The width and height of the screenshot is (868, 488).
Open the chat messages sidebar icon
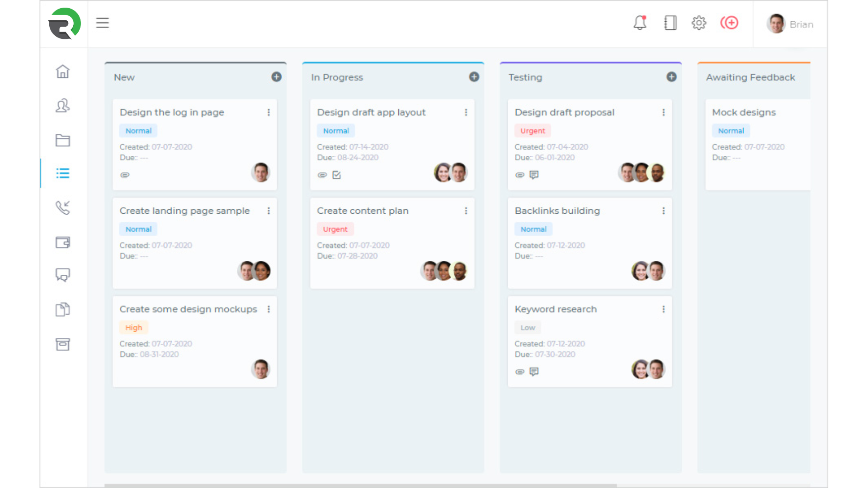(x=62, y=275)
